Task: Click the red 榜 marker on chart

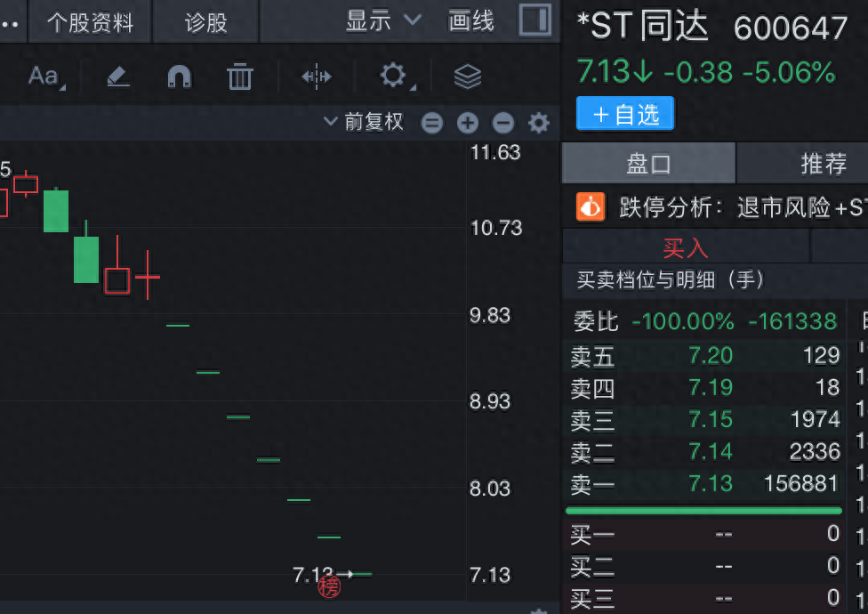Action: pyautogui.click(x=329, y=587)
